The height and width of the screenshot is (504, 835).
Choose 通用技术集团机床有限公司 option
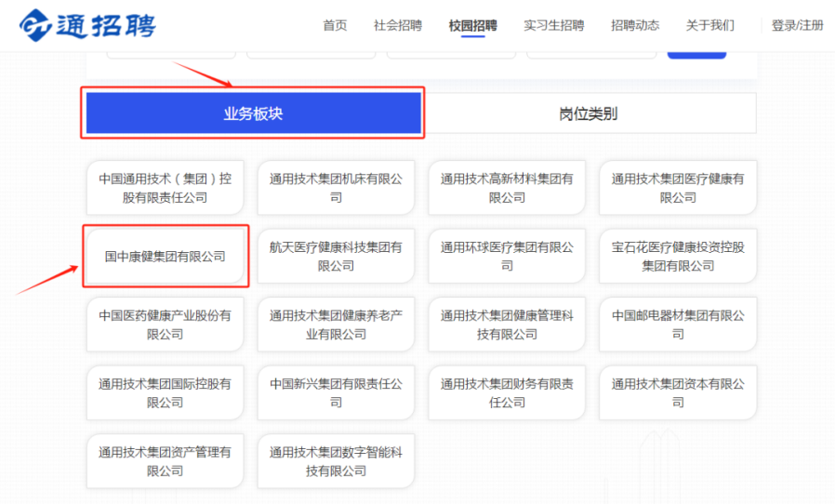tap(336, 188)
